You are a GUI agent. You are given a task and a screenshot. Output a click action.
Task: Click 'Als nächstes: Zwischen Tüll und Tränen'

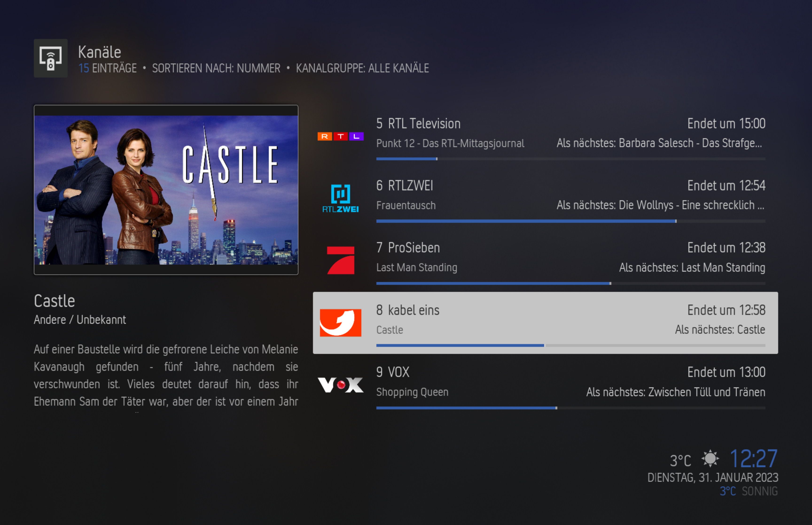click(676, 392)
